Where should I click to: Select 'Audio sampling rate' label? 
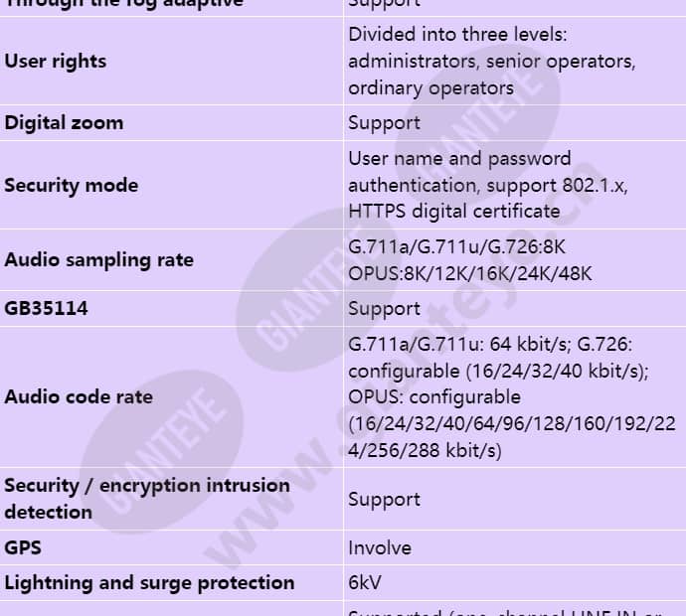tap(98, 260)
